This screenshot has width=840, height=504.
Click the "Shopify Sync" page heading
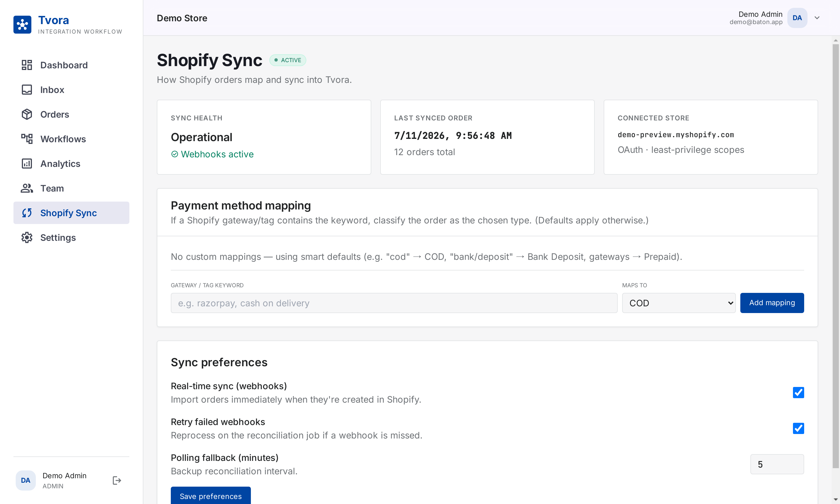point(209,60)
